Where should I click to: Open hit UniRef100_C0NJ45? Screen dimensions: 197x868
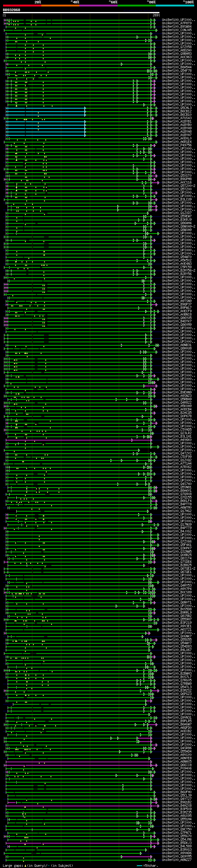pyautogui.click(x=177, y=30)
